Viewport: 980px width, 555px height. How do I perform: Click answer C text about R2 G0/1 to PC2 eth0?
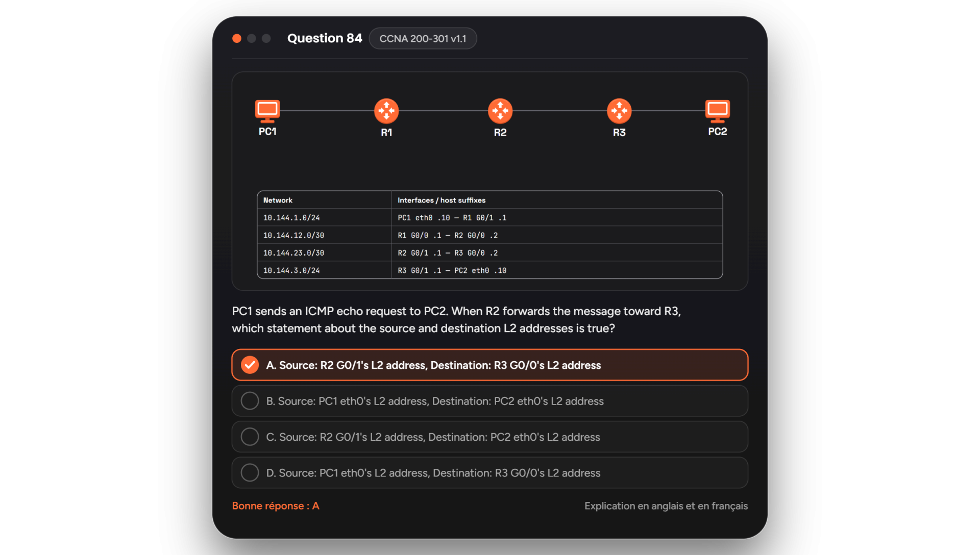[433, 437]
